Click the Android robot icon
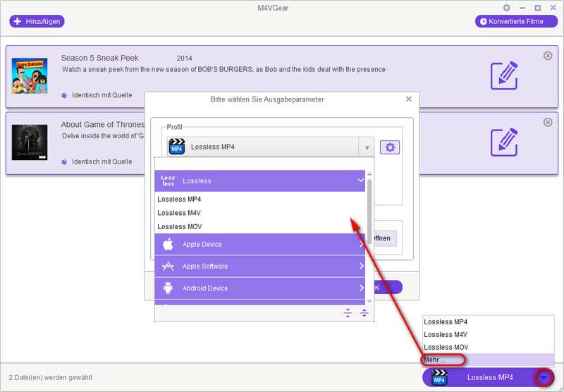564x392 pixels. [x=168, y=288]
